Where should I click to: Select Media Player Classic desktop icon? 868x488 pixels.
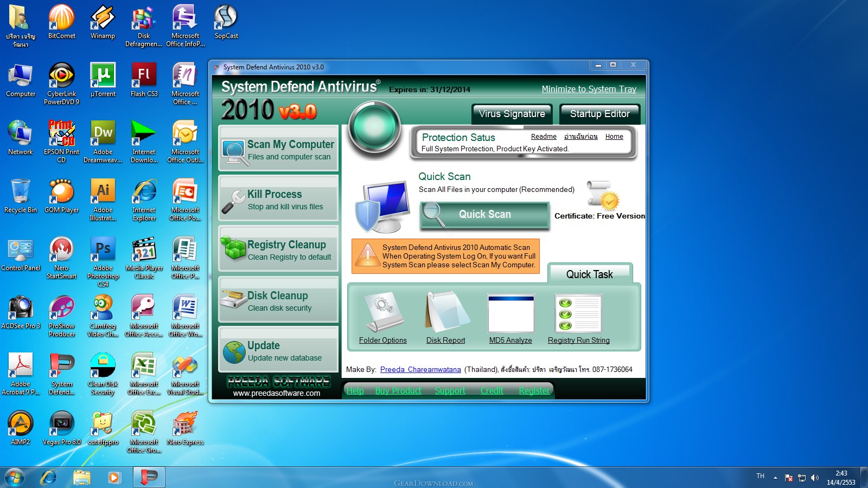[144, 258]
